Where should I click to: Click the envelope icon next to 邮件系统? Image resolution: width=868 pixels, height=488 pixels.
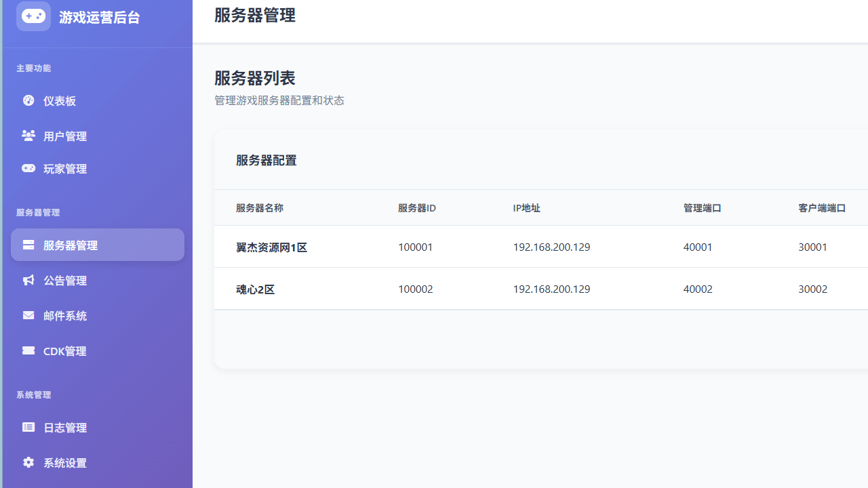click(x=28, y=315)
